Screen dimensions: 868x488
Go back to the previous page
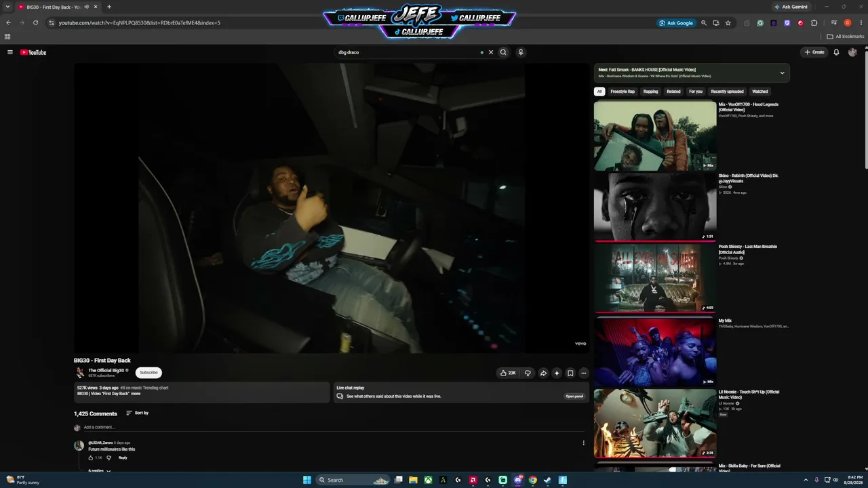coord(8,22)
